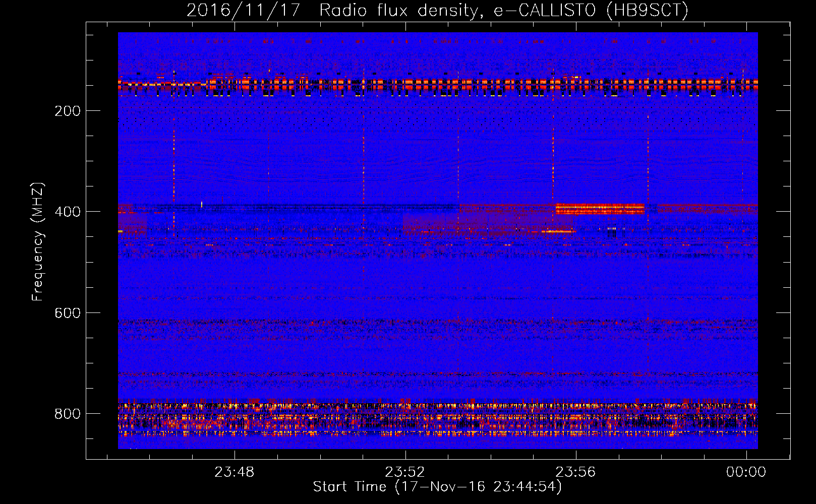The height and width of the screenshot is (504, 816).
Task: Click the 23:52 time tick label
Action: click(x=405, y=472)
